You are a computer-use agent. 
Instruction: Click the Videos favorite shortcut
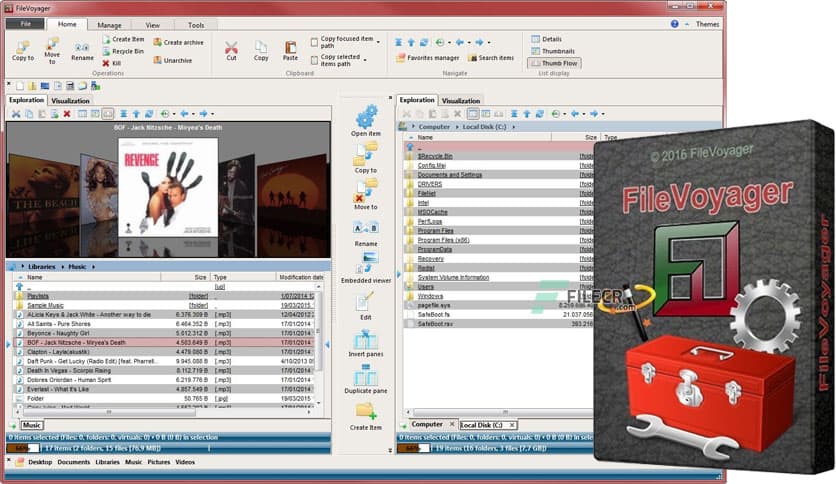(185, 462)
